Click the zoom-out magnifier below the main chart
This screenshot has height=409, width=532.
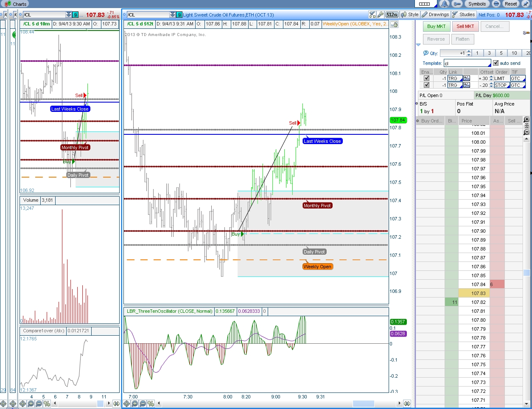tap(143, 403)
